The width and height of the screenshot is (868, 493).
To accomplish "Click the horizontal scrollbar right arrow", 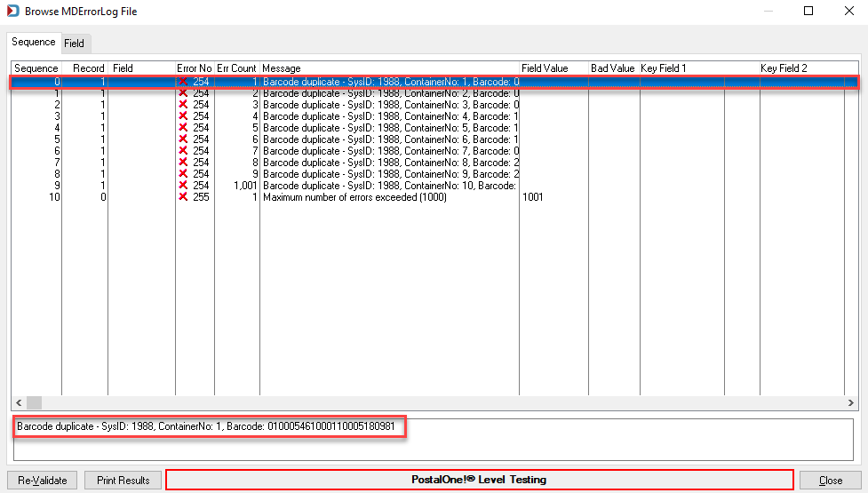I will (851, 402).
